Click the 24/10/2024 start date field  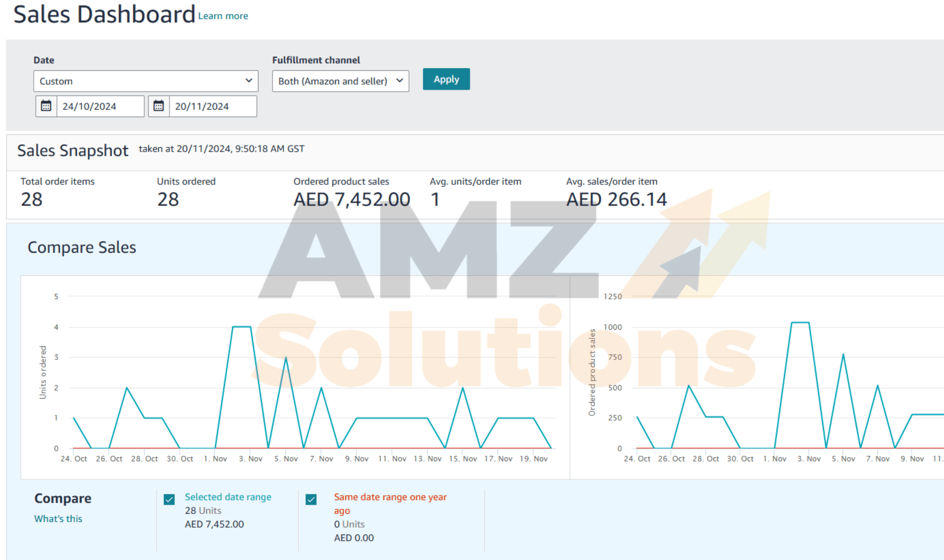point(100,106)
